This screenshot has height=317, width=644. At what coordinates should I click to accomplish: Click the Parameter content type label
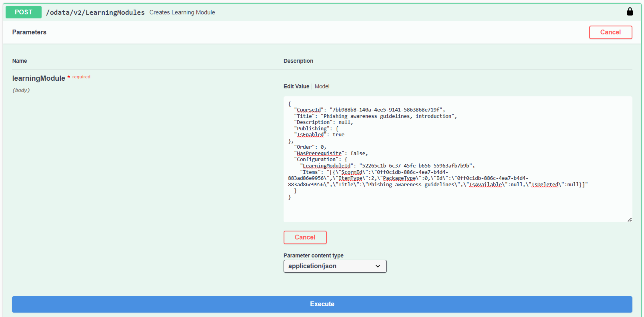(x=313, y=255)
